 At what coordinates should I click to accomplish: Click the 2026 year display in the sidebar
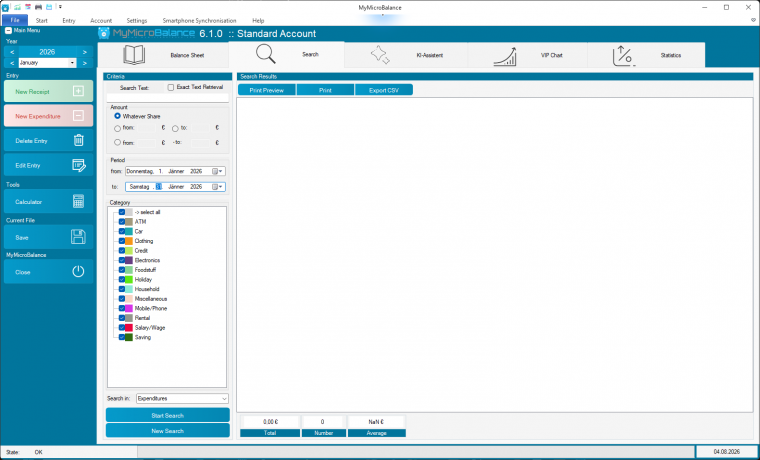tap(47, 52)
